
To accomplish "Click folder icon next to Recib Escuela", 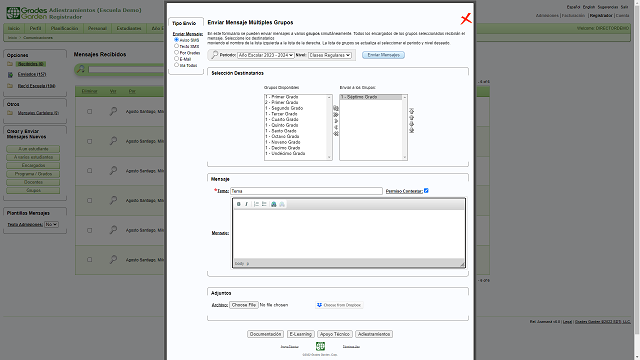I will (x=10, y=86).
